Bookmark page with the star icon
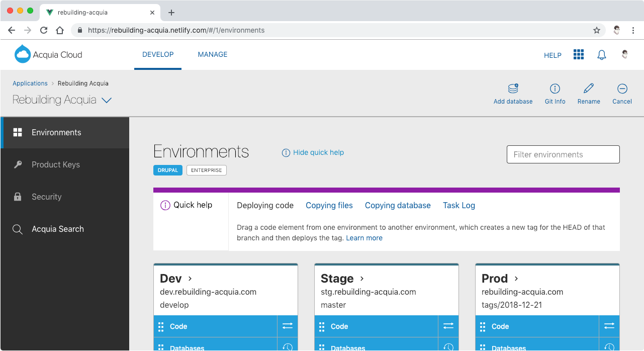This screenshot has height=351, width=644. pos(597,30)
